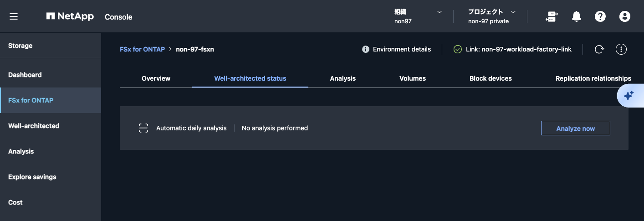Click the Environment details info icon
This screenshot has width=644, height=221.
click(x=365, y=49)
